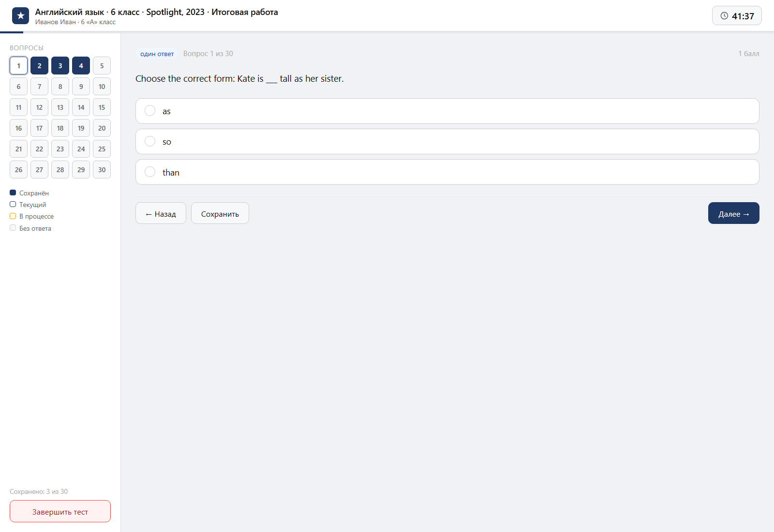Viewport: 774px width, 532px height.
Task: Jump to question 8
Action: [x=60, y=87]
